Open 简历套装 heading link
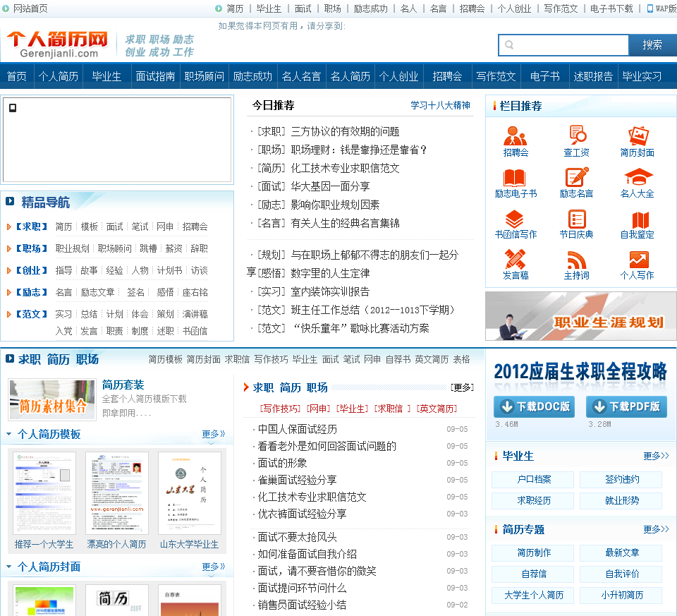Image resolution: width=677 pixels, height=616 pixels. pyautogui.click(x=123, y=385)
